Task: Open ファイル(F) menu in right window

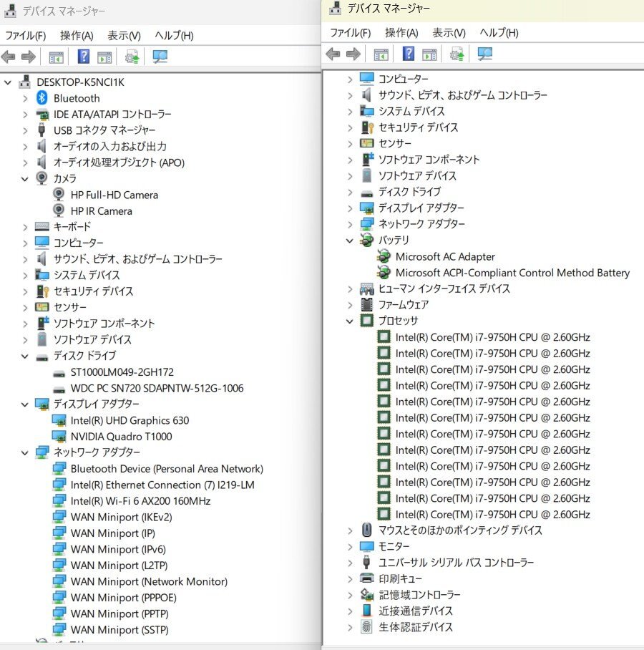Action: (x=351, y=33)
